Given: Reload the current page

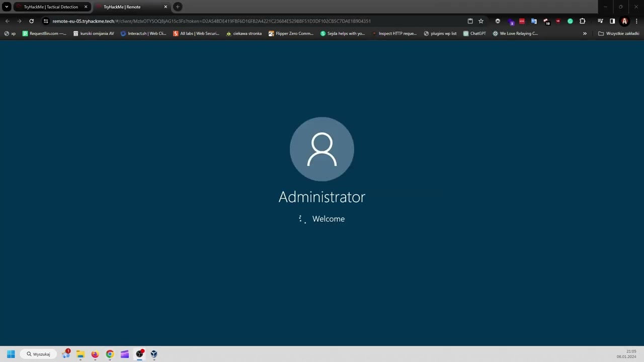Looking at the screenshot, I should pos(31,21).
